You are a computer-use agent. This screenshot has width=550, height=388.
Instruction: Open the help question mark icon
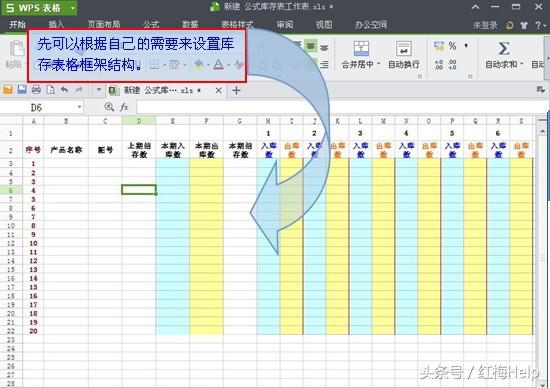point(538,25)
